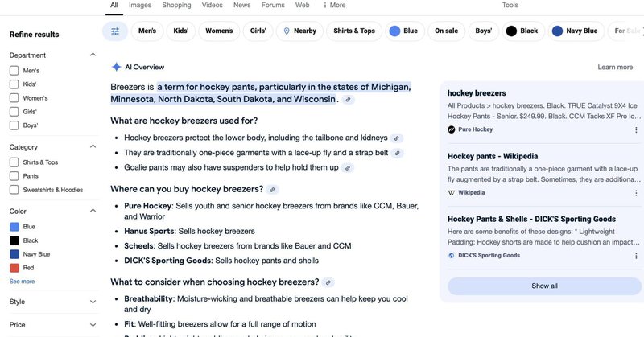The width and height of the screenshot is (644, 337).
Task: Click See more colors link
Action: point(23,282)
